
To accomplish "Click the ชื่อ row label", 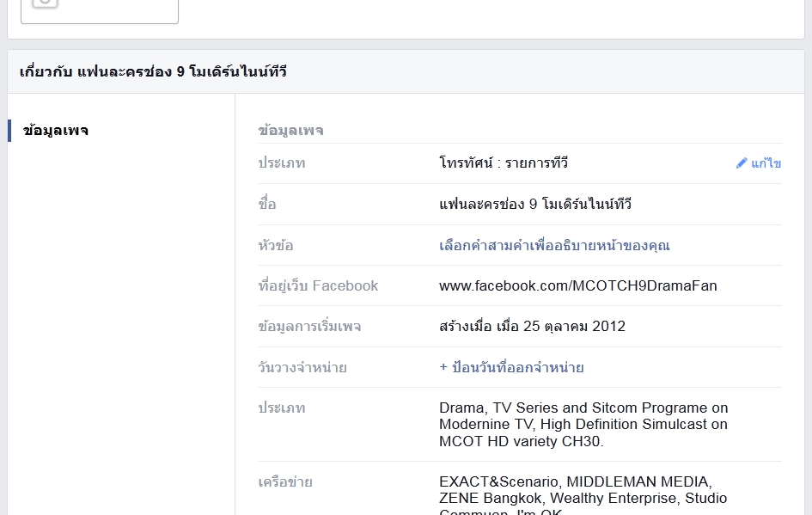I will (267, 204).
